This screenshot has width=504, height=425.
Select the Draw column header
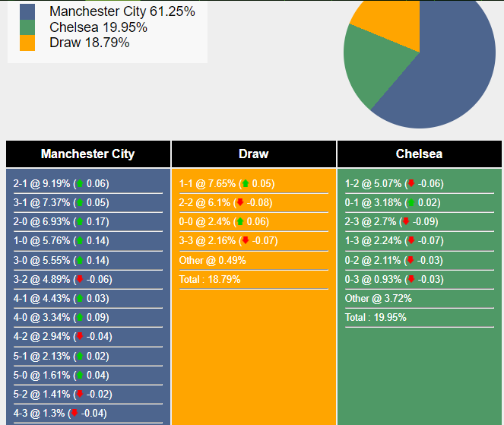(x=254, y=154)
